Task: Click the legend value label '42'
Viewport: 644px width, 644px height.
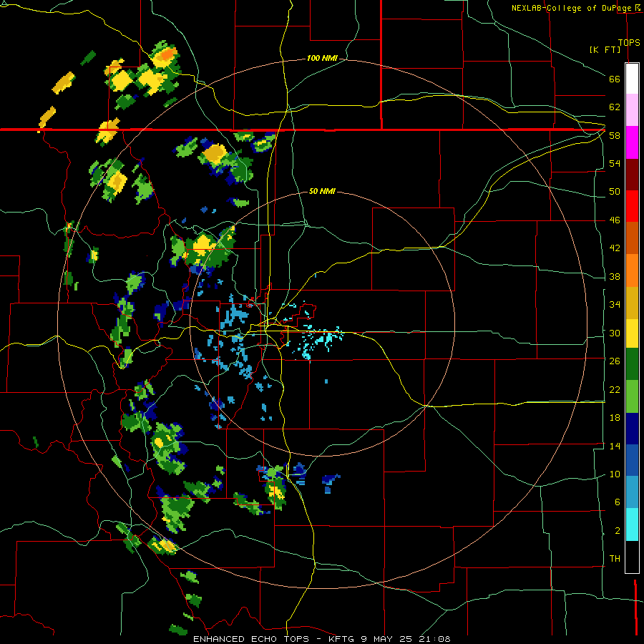Action: 615,248
